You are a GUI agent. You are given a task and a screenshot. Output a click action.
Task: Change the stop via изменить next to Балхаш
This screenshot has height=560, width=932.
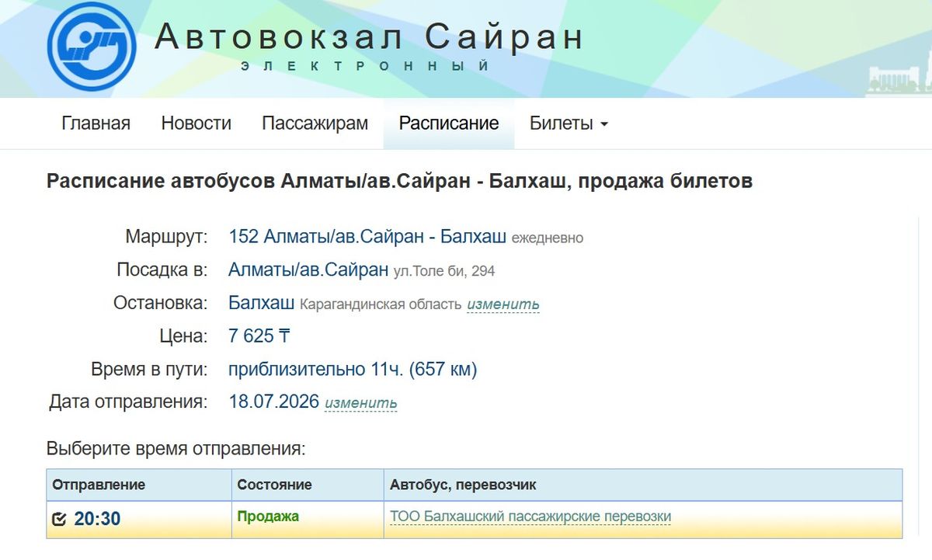click(503, 304)
